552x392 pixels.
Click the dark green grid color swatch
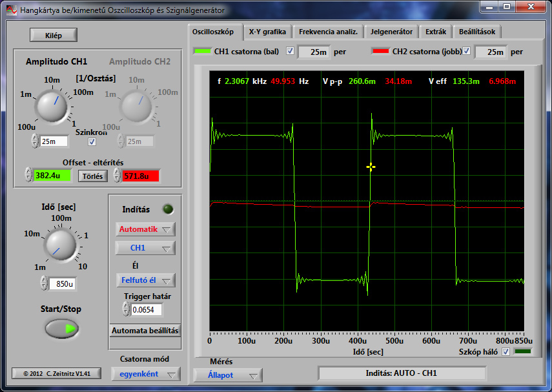pyautogui.click(x=523, y=351)
